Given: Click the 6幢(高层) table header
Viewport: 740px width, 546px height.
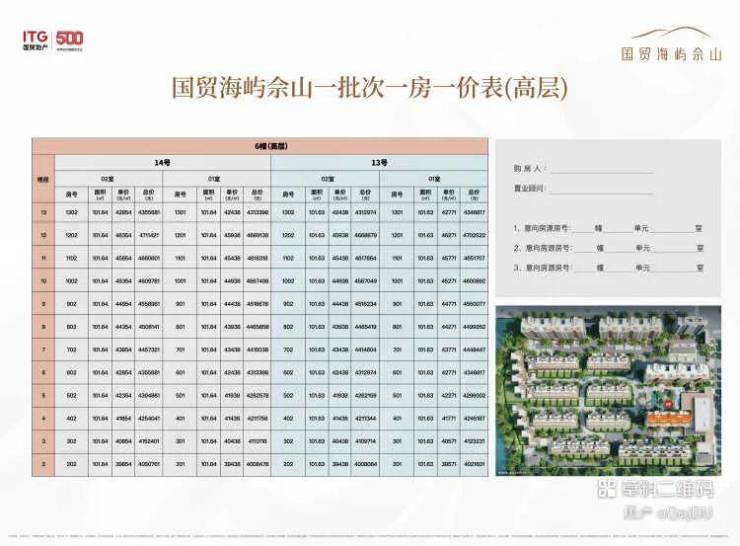Looking at the screenshot, I should click(260, 146).
